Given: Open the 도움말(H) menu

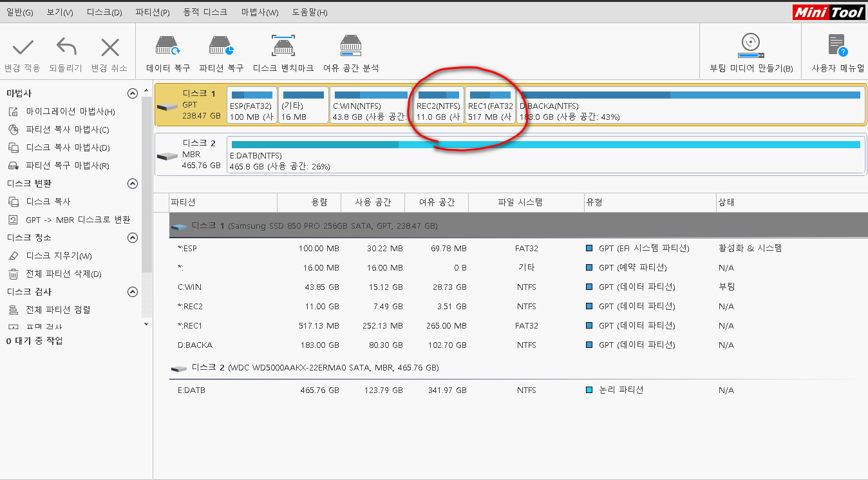Looking at the screenshot, I should pyautogui.click(x=310, y=12).
